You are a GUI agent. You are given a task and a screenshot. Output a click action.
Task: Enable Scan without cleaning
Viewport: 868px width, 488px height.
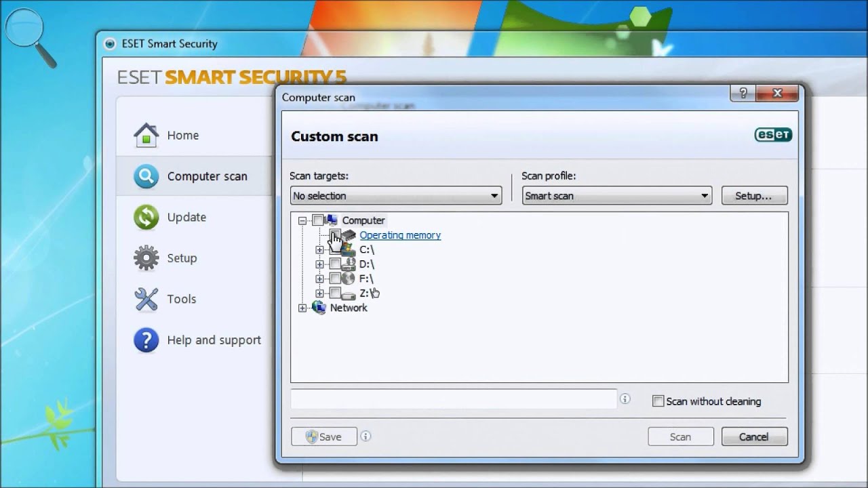[658, 401]
